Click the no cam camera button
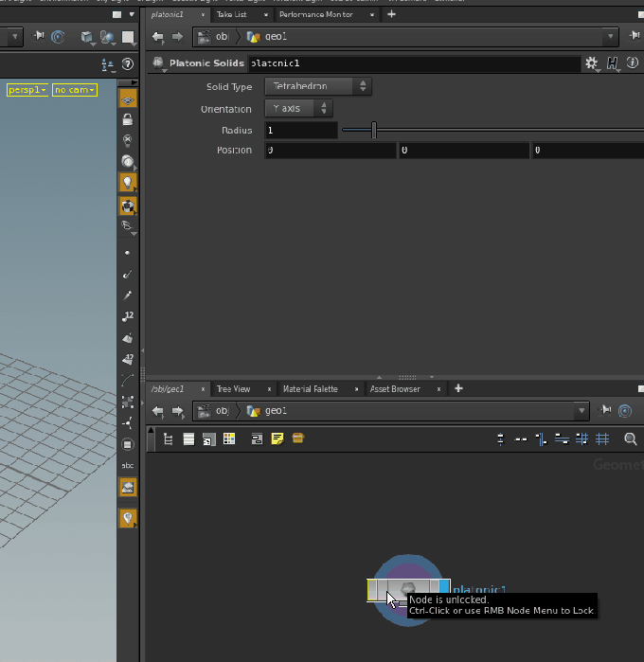This screenshot has width=644, height=662. click(74, 89)
